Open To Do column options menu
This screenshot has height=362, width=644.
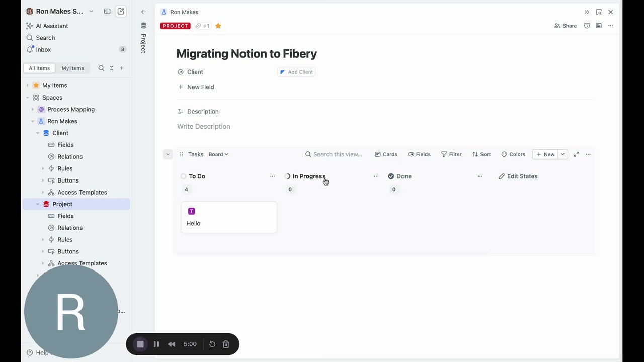(x=272, y=176)
